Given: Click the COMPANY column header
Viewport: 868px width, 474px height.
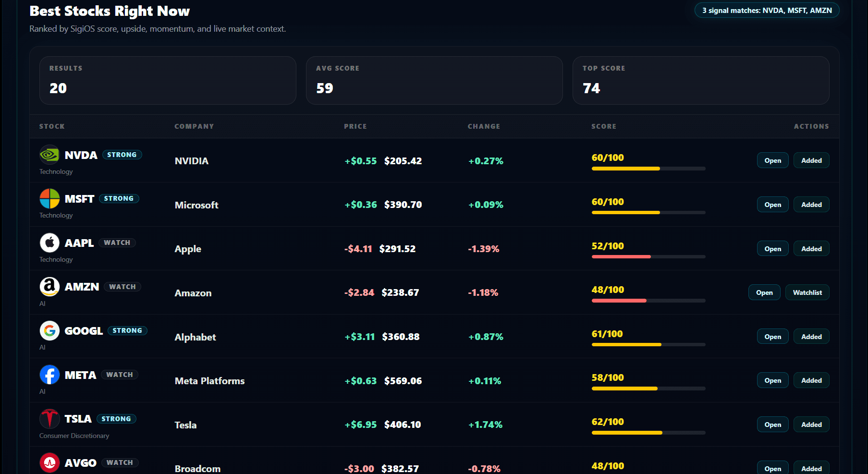Looking at the screenshot, I should tap(194, 126).
